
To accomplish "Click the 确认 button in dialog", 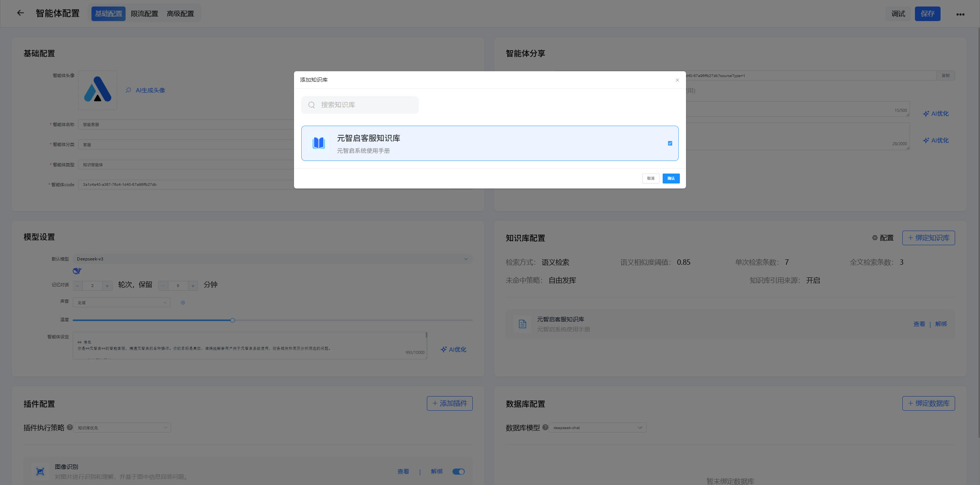I will point(671,179).
